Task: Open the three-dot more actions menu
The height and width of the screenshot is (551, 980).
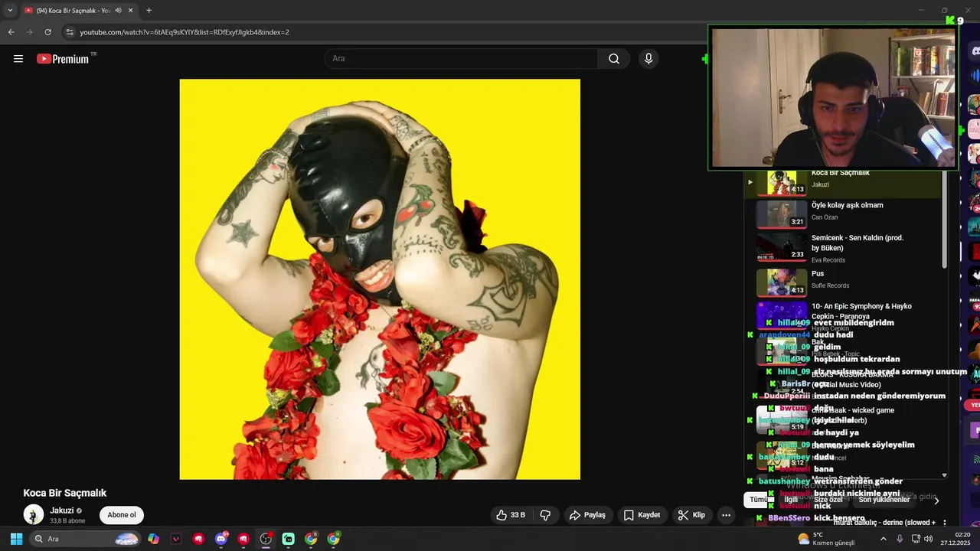Action: click(726, 515)
